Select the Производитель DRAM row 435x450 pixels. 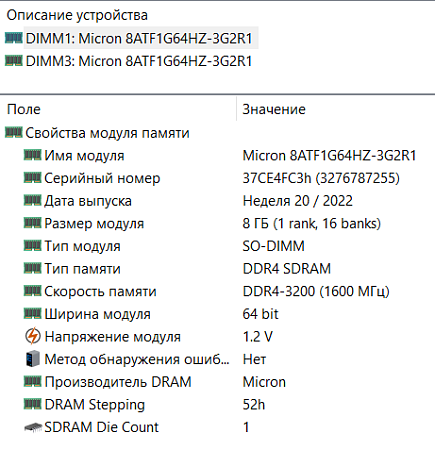coord(217,382)
